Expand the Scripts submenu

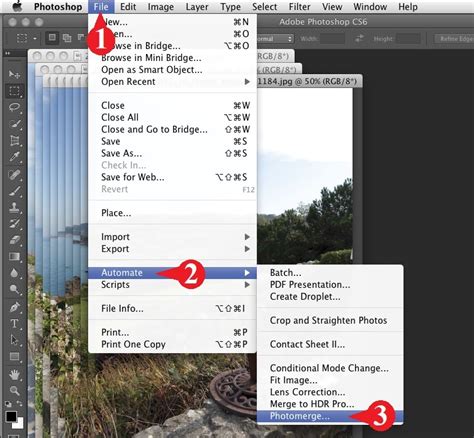172,285
